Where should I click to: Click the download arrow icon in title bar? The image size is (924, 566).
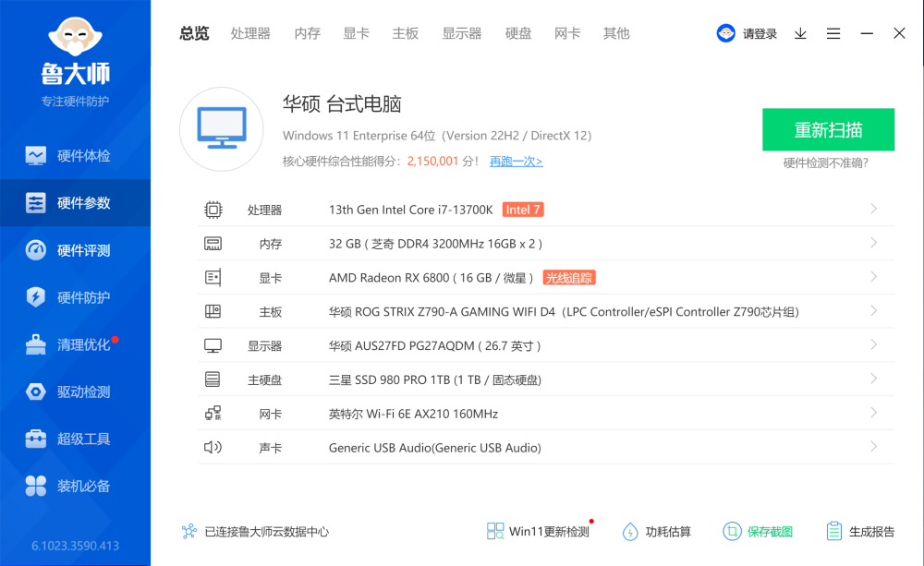point(800,33)
